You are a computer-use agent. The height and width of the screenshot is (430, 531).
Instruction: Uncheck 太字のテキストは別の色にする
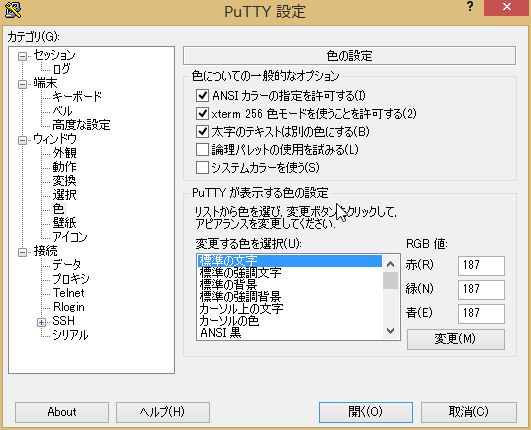(x=202, y=131)
